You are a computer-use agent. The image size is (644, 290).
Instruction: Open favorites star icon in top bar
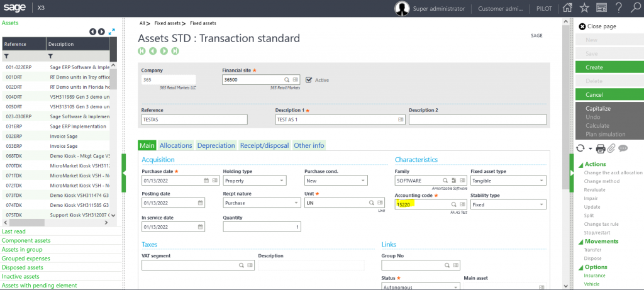click(x=584, y=8)
